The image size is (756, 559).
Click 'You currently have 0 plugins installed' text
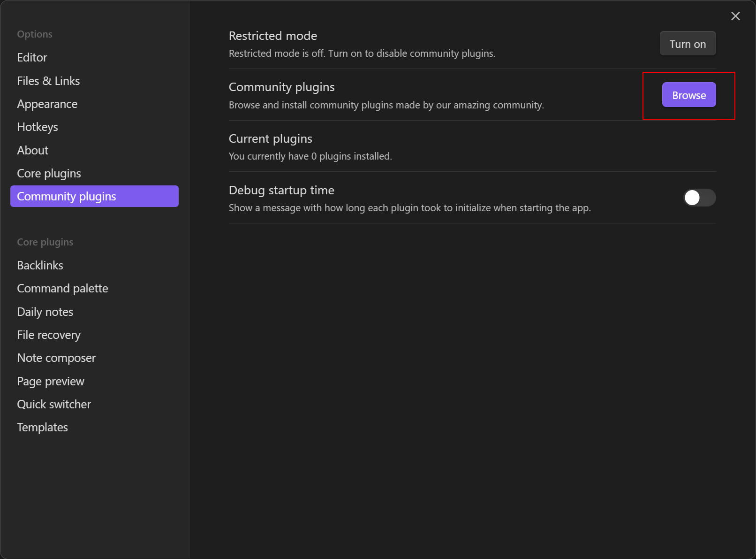tap(310, 156)
